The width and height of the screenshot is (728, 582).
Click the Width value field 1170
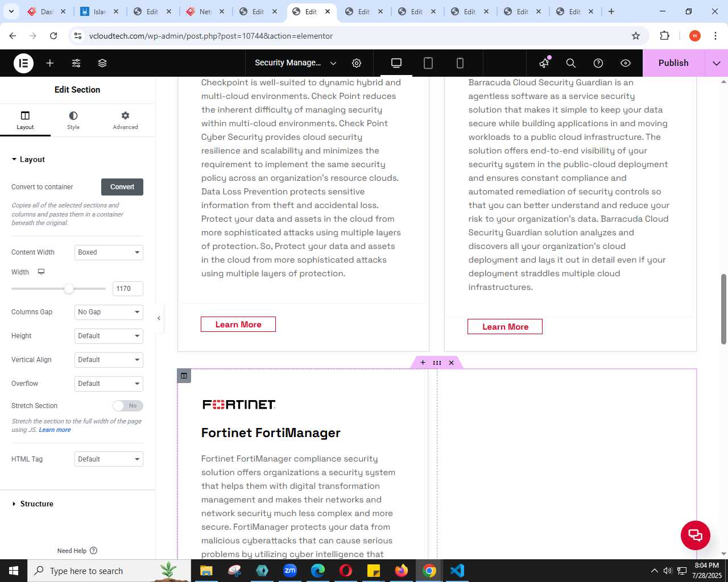click(x=127, y=289)
